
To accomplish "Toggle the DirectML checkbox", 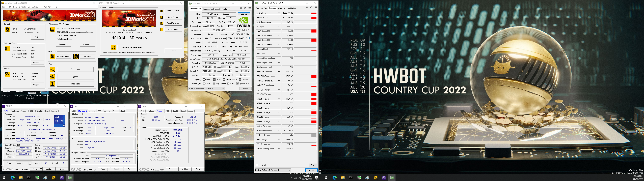I will pyautogui.click(x=240, y=79).
